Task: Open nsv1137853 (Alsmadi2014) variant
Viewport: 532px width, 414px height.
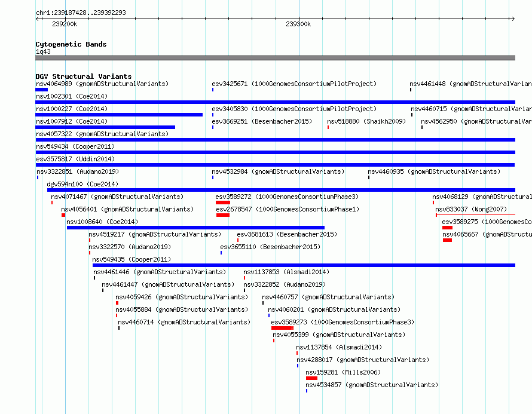Action: coord(286,272)
